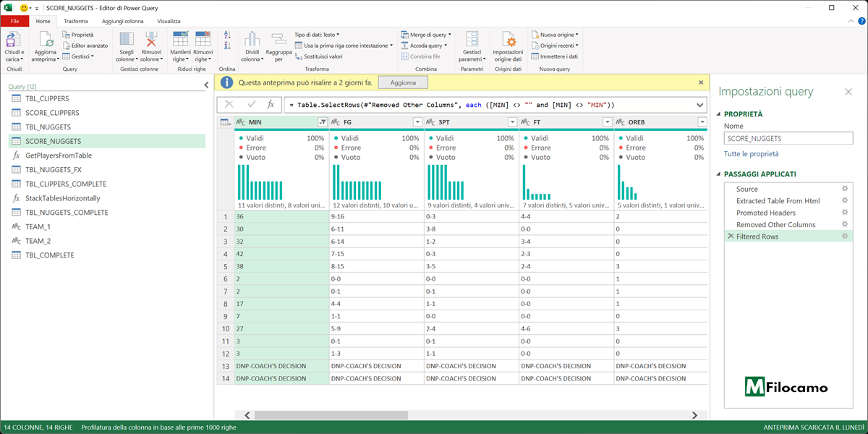Open the Nuova origine dropdown
The image size is (868, 434).
click(x=555, y=34)
